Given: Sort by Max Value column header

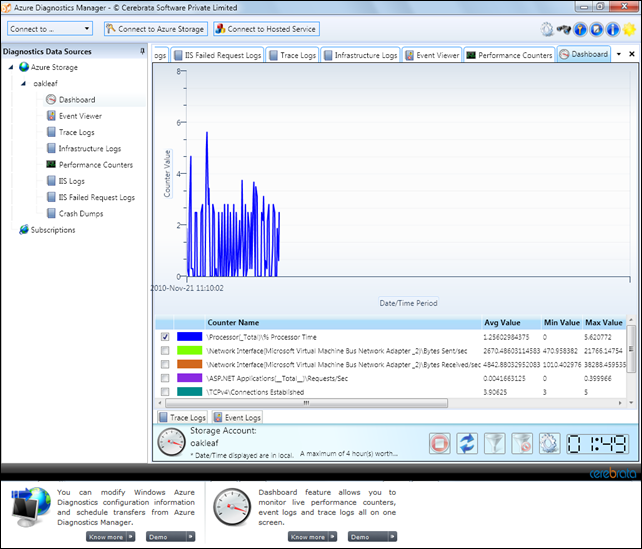Looking at the screenshot, I should tap(604, 323).
